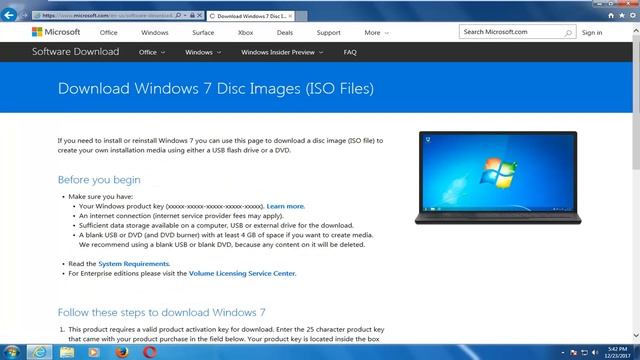Click the network tray icon
The image size is (640, 360).
coord(584,353)
